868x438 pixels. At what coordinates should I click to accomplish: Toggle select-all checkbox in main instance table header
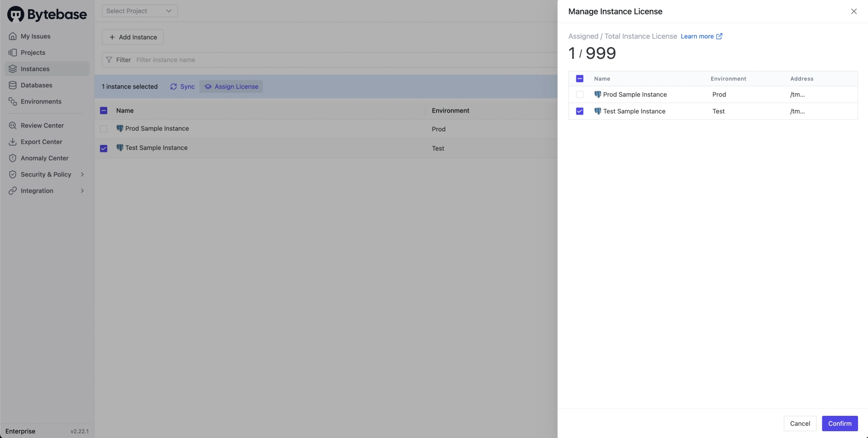[104, 110]
